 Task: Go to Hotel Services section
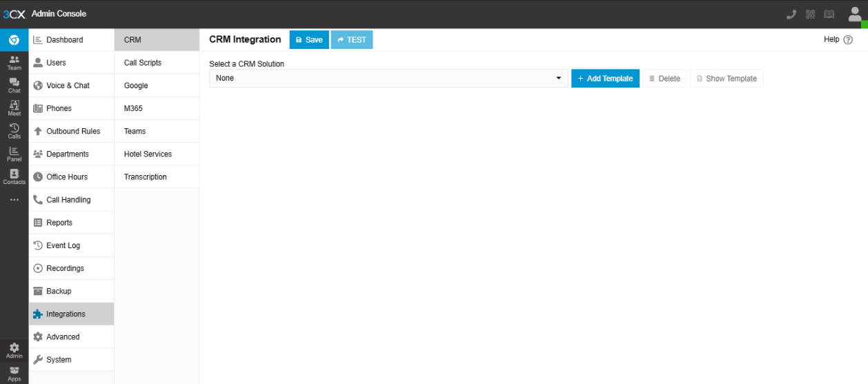click(148, 154)
